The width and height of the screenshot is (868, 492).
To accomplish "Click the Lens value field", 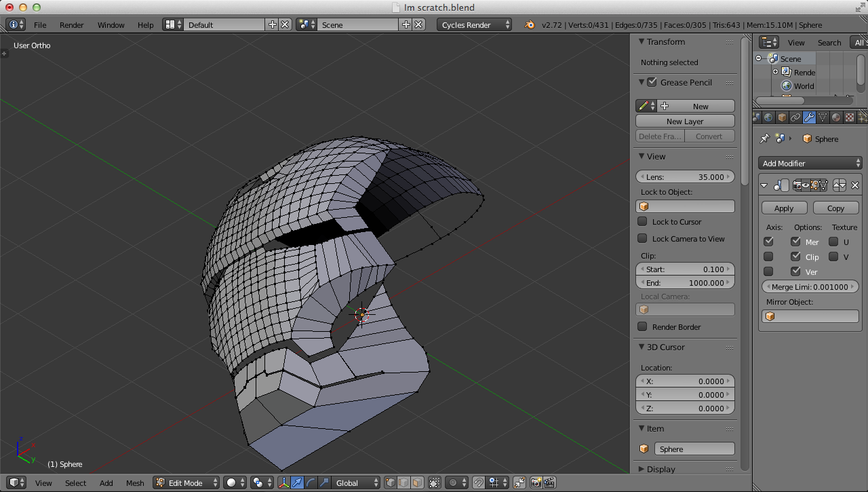I will pos(685,176).
